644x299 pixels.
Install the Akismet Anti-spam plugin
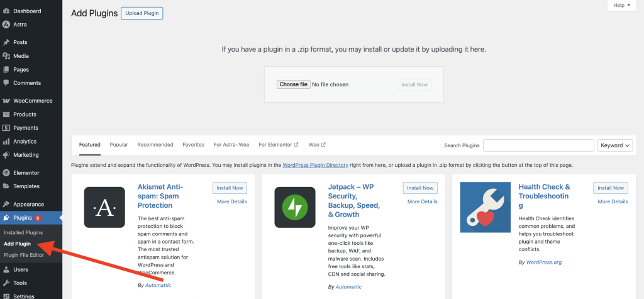[x=230, y=188]
